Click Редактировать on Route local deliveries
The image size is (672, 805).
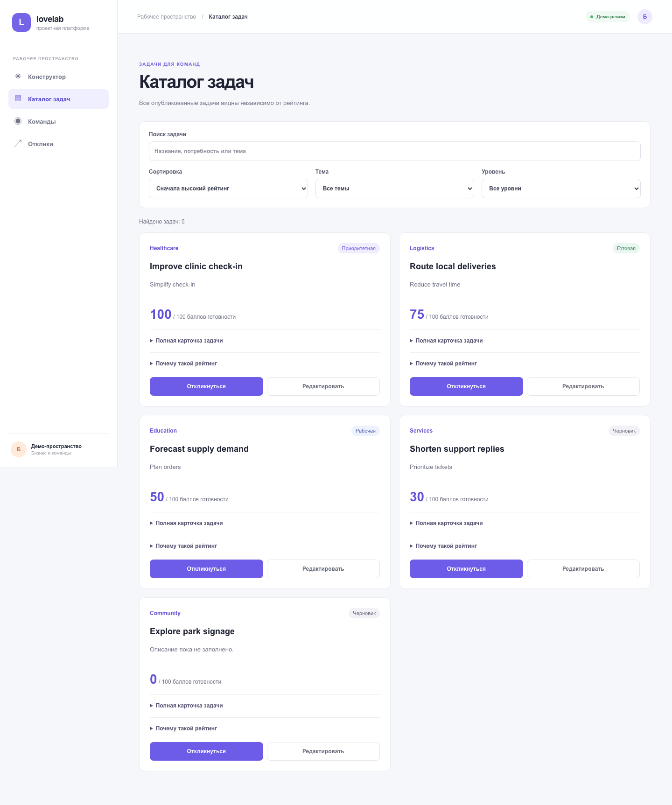(583, 386)
